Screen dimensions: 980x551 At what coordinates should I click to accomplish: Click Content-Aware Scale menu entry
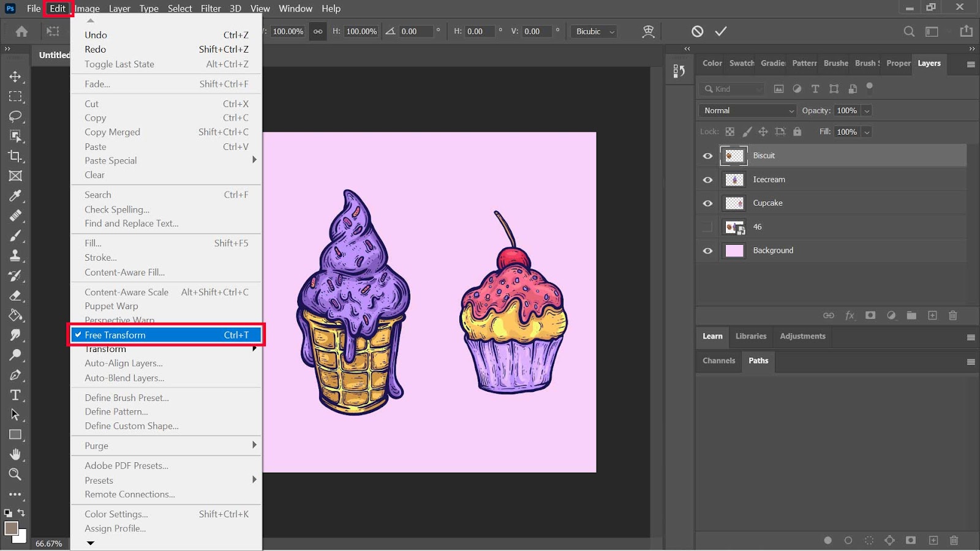(127, 292)
